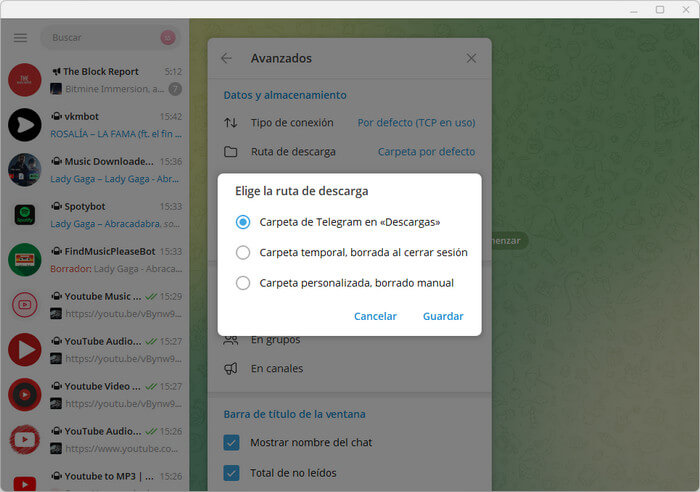This screenshot has width=700, height=492.
Task: Click Lady Gaga – Abracadabra preview in Spotybot
Action: tap(115, 224)
